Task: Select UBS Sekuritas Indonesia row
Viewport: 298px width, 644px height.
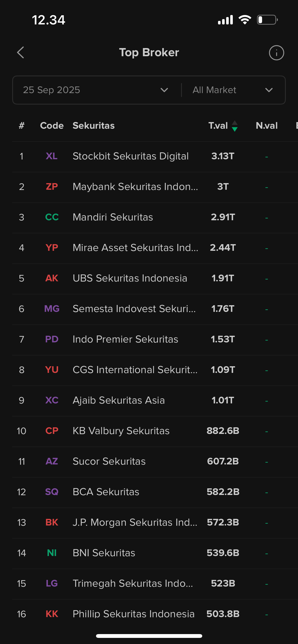Action: (155, 279)
